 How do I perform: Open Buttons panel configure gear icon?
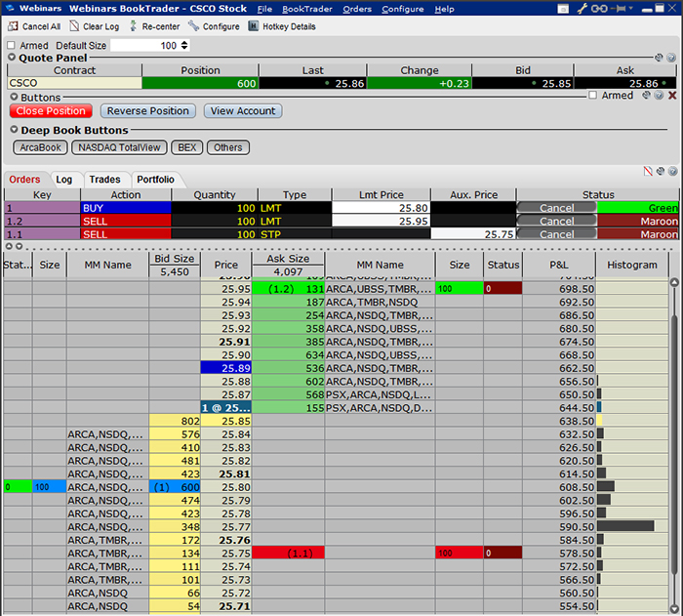(646, 95)
